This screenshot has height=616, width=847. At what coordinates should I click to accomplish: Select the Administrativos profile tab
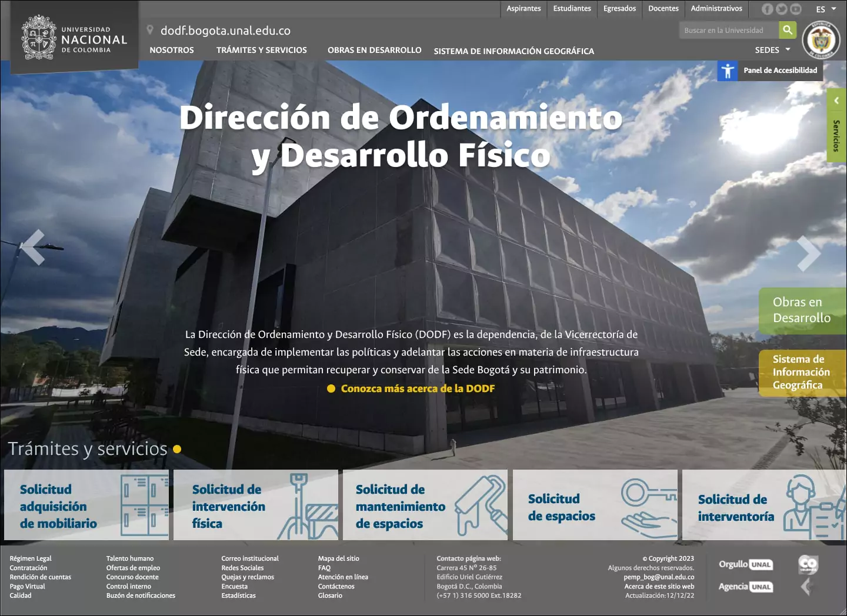716,8
